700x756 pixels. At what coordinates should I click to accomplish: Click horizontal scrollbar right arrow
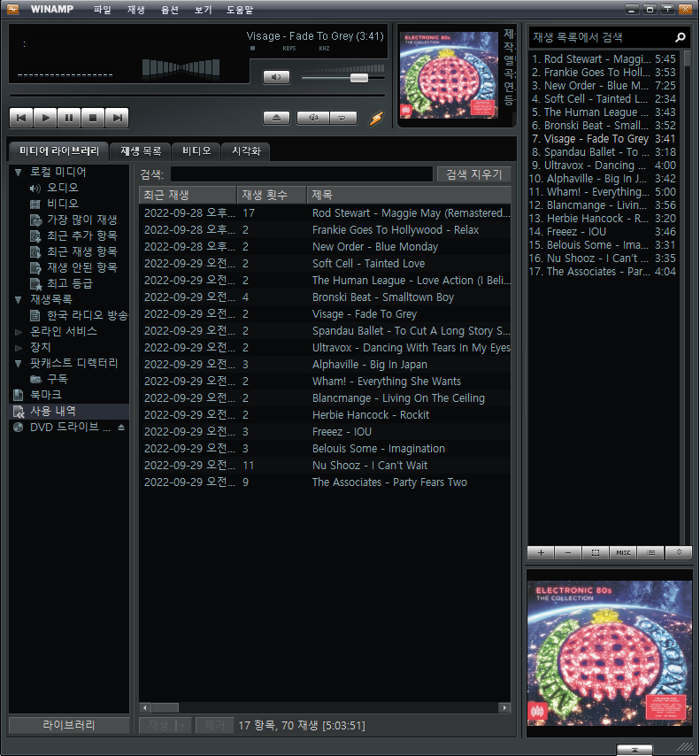click(x=504, y=708)
